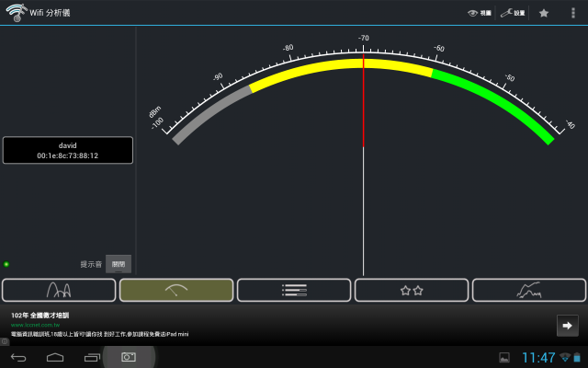This screenshot has width=588, height=368.
Task: Go to the Android home screen
Action: click(x=55, y=356)
